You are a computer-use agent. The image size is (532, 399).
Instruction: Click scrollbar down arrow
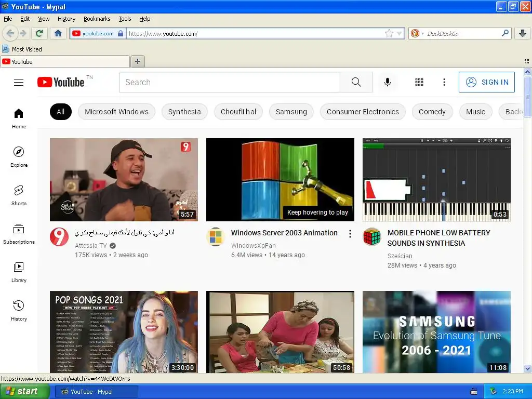(527, 368)
